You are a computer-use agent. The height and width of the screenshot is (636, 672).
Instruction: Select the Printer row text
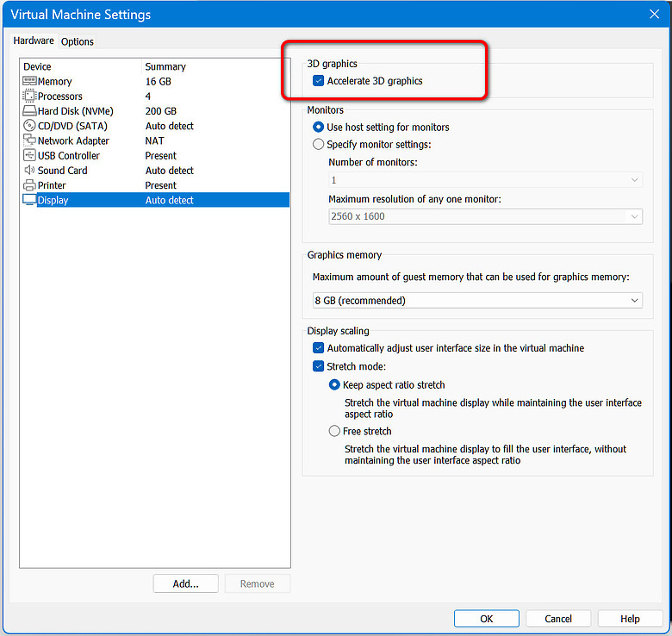click(x=52, y=185)
